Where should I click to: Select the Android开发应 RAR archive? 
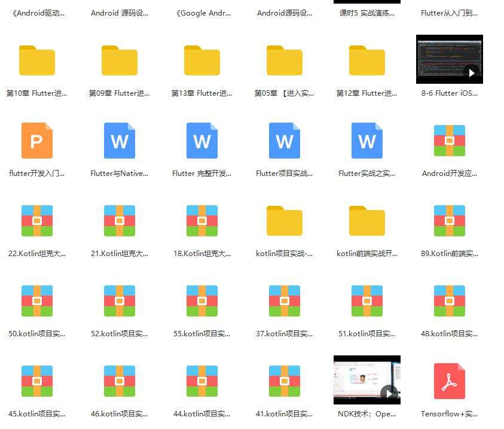[x=449, y=141]
